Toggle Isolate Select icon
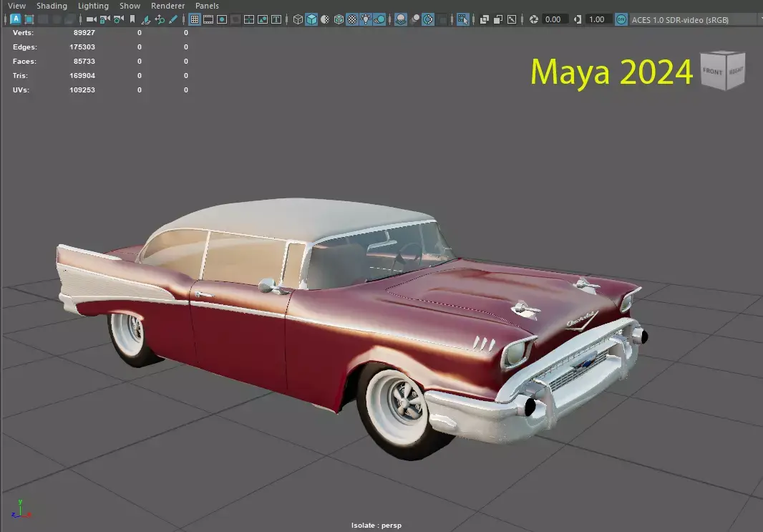This screenshot has width=763, height=532. coord(463,19)
